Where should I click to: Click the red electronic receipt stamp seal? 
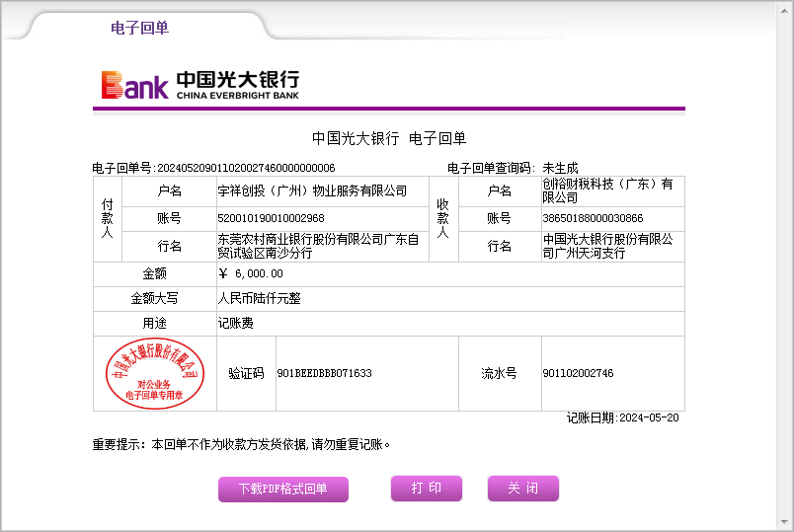(x=155, y=373)
